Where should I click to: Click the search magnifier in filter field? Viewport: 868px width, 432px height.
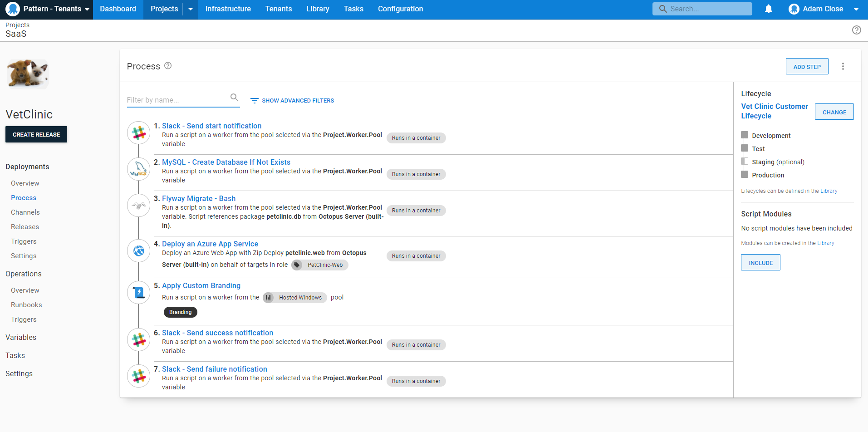point(234,98)
